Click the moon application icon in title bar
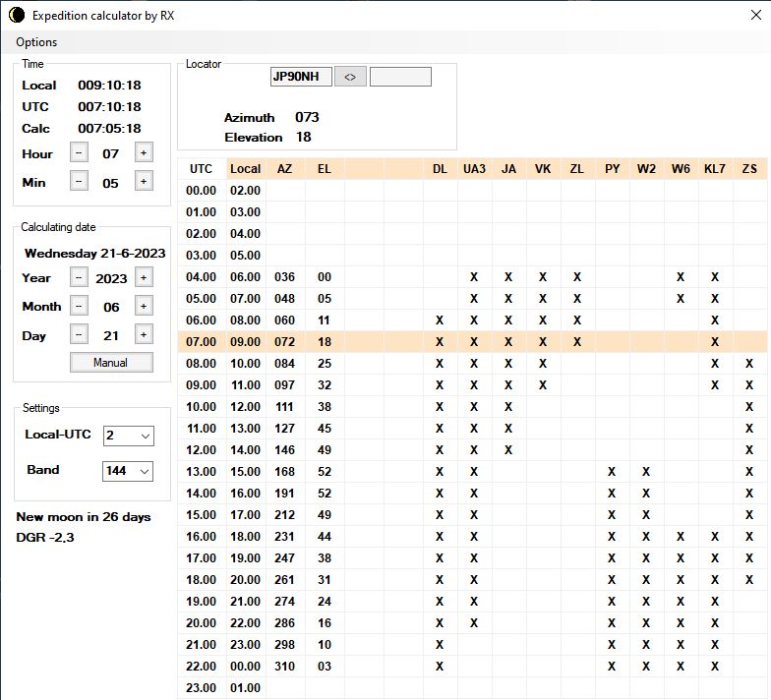The height and width of the screenshot is (700, 771). tap(17, 16)
